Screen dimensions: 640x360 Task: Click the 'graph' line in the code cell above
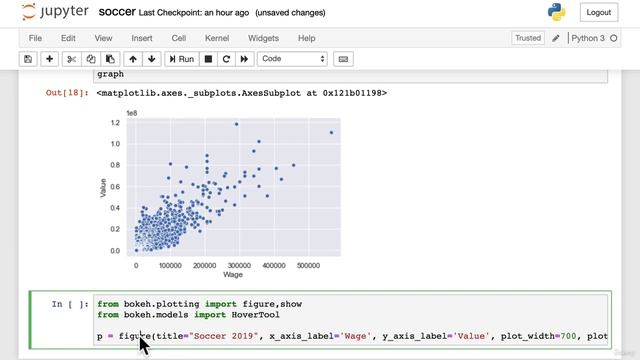(110, 74)
